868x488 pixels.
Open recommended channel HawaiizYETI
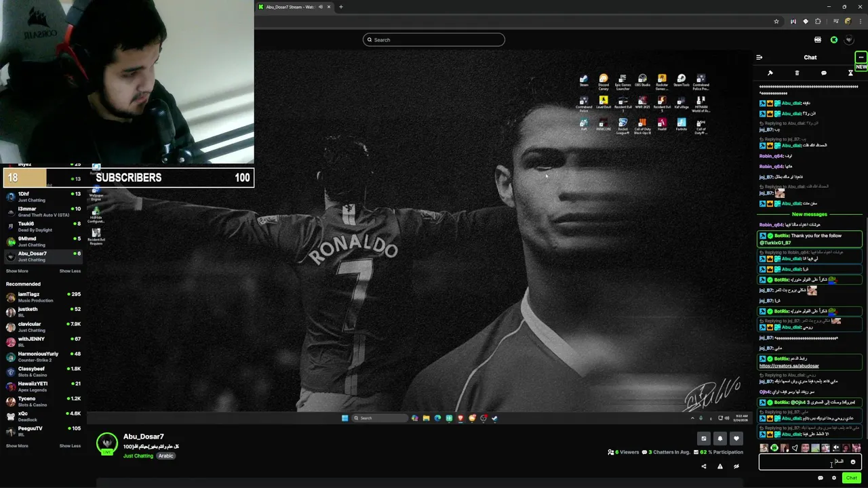(42, 386)
